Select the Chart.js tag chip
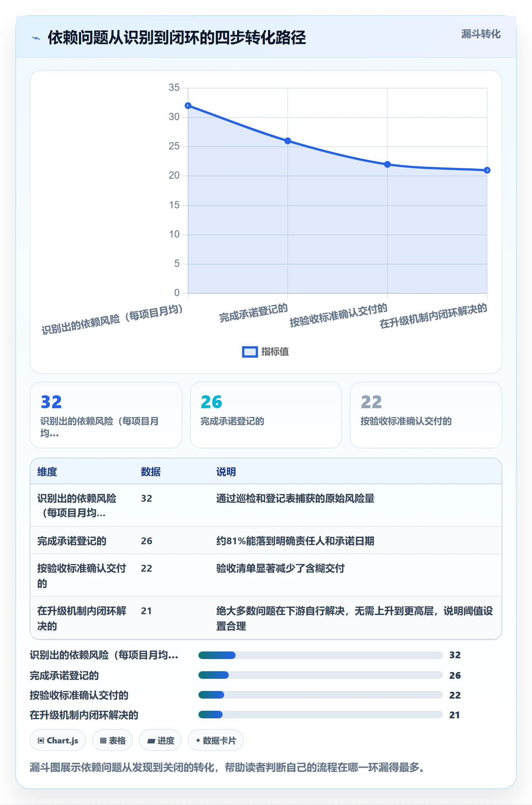This screenshot has height=805, width=532. click(x=58, y=740)
